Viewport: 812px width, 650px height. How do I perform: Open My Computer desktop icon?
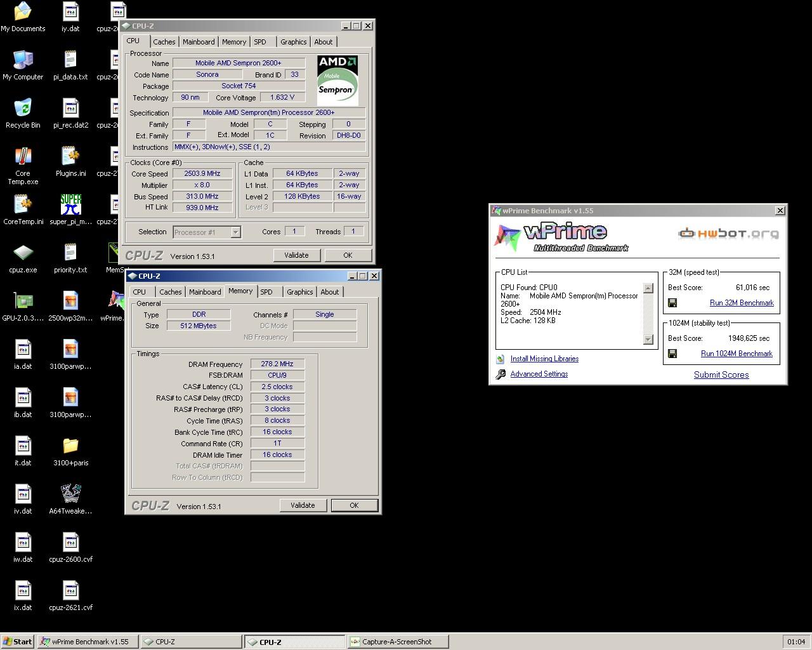coord(23,65)
